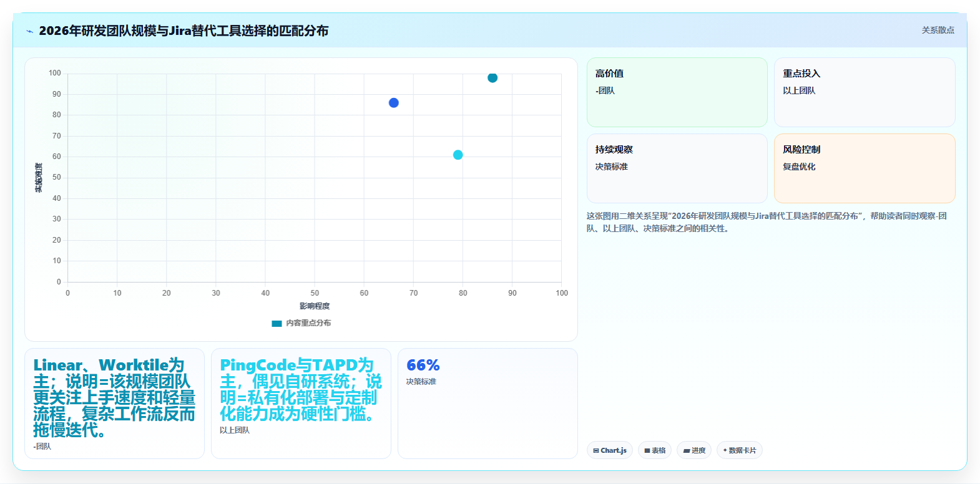
Task: Open the 高价值 card
Action: pyautogui.click(x=677, y=92)
